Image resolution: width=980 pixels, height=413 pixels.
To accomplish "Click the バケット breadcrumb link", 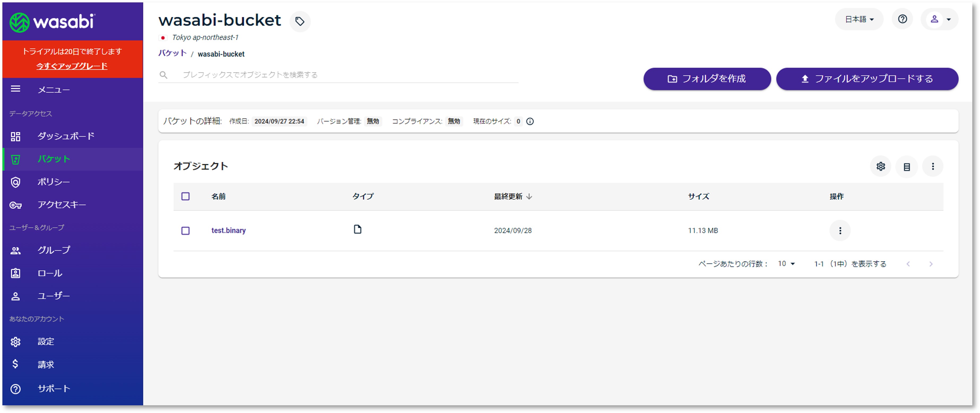I will coord(172,53).
